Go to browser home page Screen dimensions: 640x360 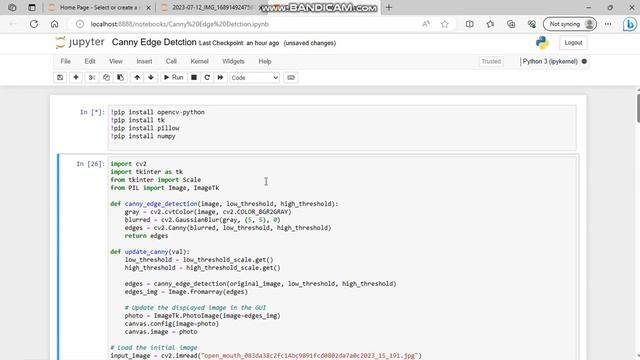click(54, 24)
